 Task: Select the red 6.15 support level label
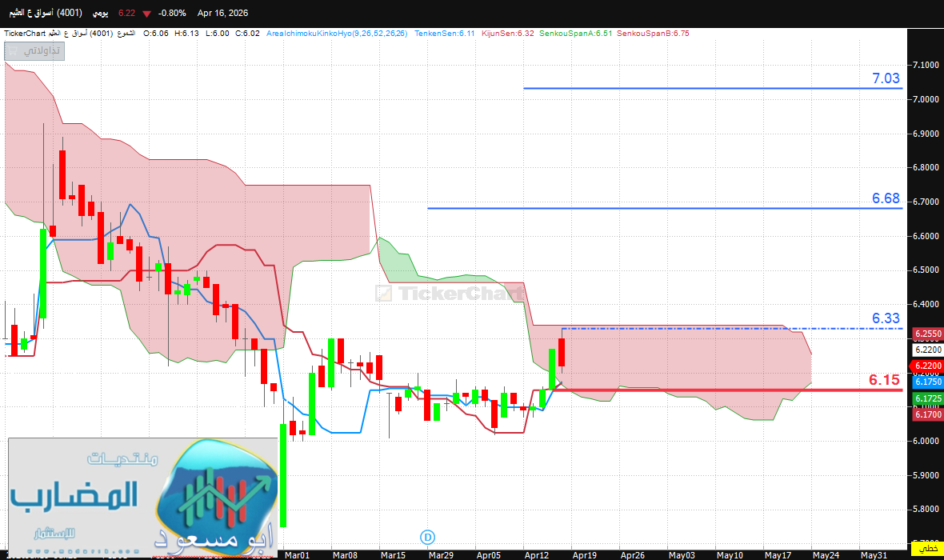coord(884,380)
